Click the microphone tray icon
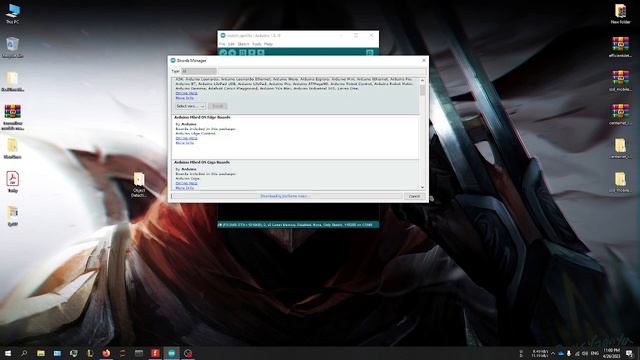640x360 pixels. click(x=569, y=353)
